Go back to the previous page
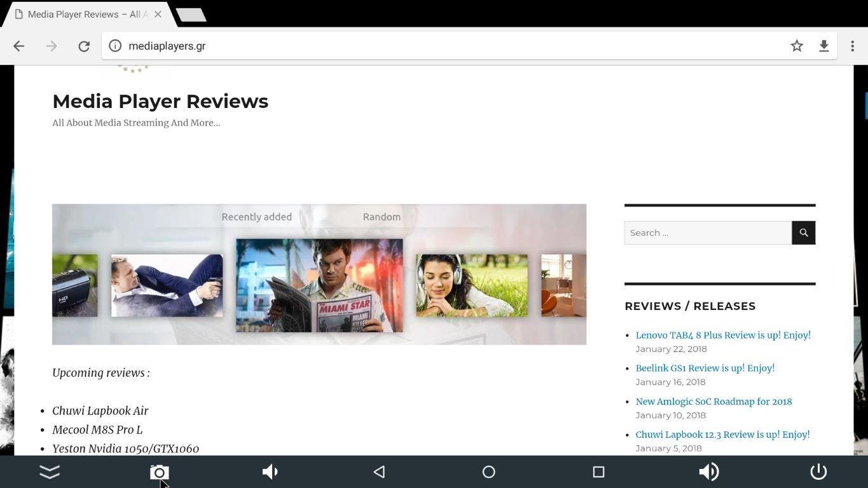This screenshot has height=488, width=868. tap(19, 46)
